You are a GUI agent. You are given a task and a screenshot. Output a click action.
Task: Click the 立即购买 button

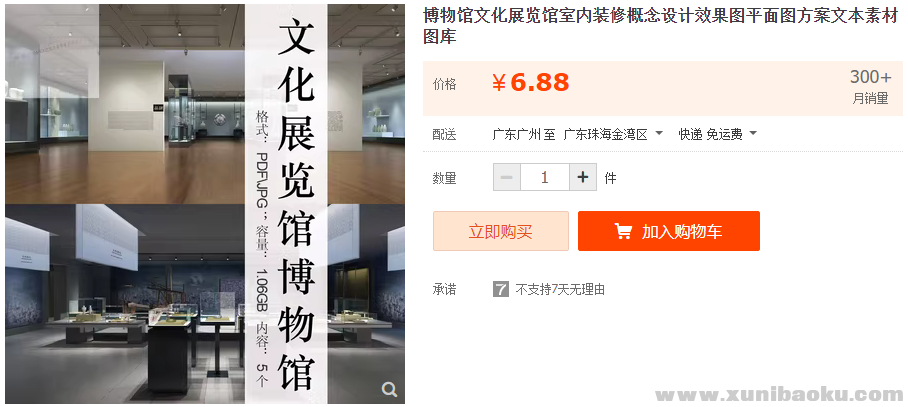point(501,231)
